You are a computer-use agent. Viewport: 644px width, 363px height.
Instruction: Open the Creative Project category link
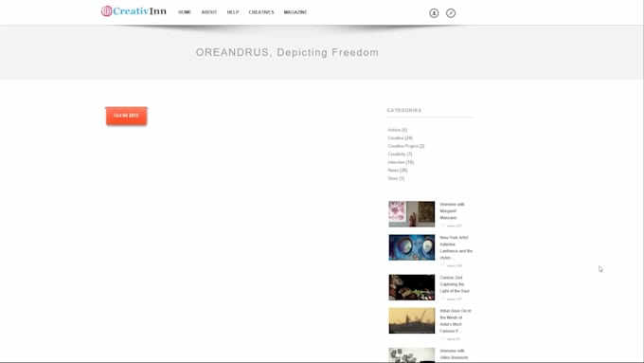(x=405, y=146)
